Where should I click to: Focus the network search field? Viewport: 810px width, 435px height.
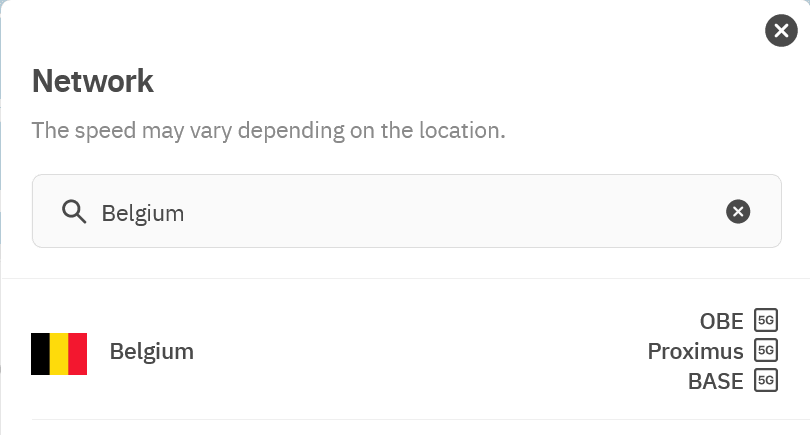[x=400, y=212]
